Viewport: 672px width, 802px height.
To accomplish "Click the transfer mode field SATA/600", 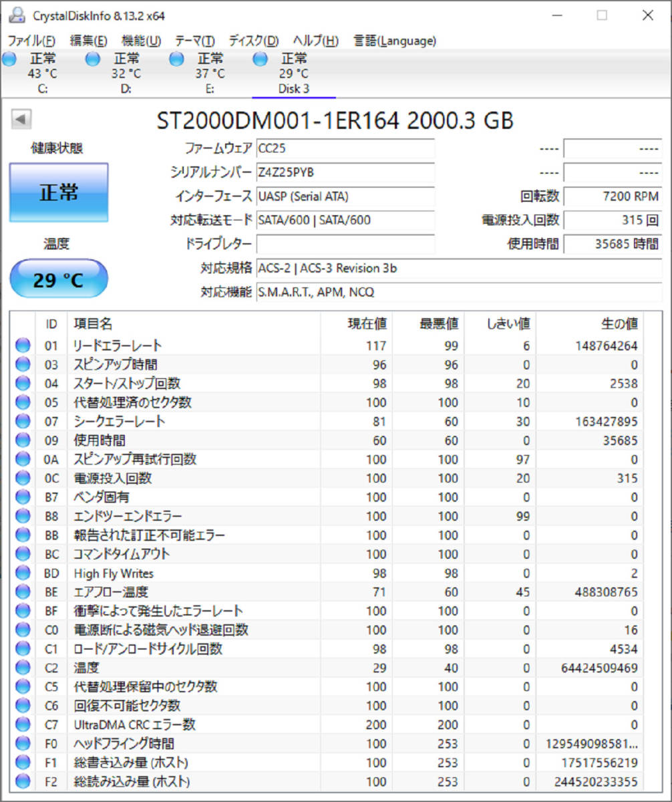I will (345, 220).
